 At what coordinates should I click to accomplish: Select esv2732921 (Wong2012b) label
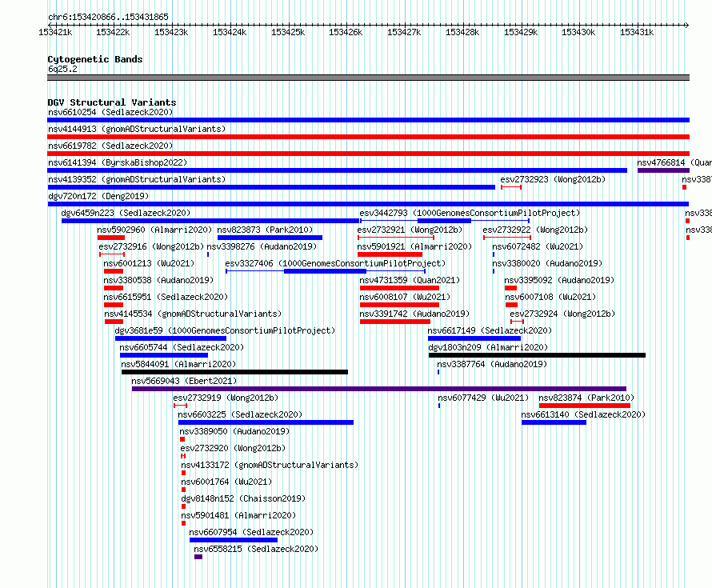pos(410,230)
